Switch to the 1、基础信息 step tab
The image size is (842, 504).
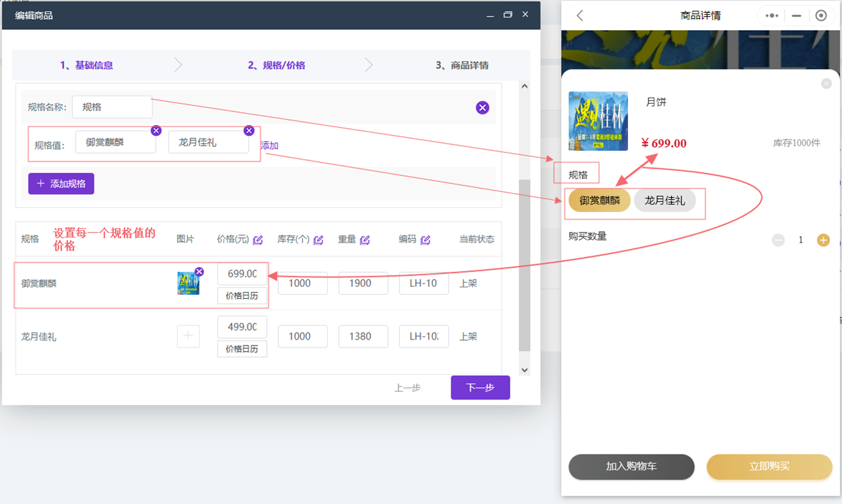(x=86, y=66)
